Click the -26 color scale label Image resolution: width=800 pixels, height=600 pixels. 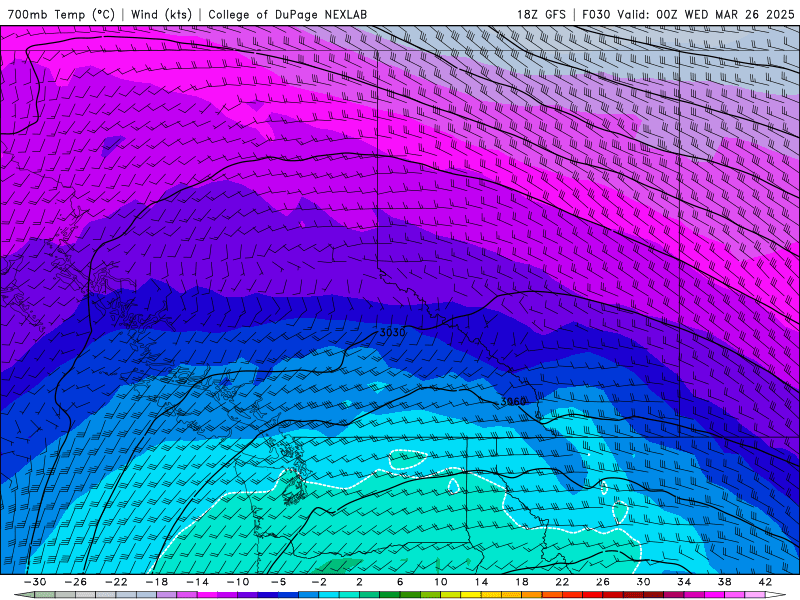76,582
